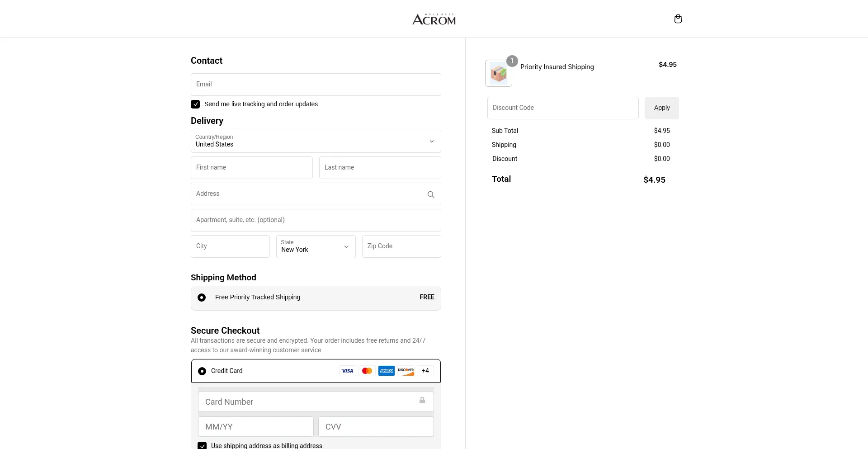The width and height of the screenshot is (868, 449).
Task: Click the FREE shipping price label
Action: [427, 297]
